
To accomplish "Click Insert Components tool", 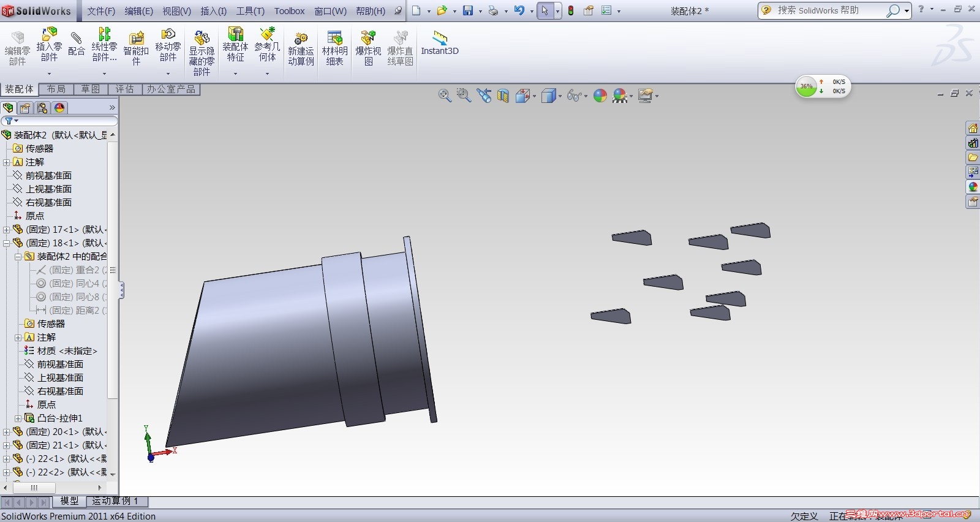I will click(x=49, y=44).
